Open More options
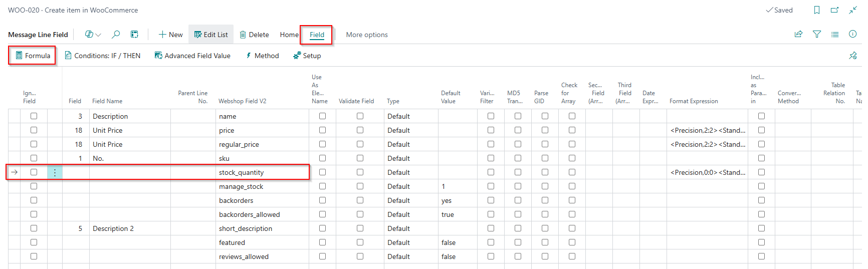Image resolution: width=868 pixels, height=269 pixels. click(367, 35)
